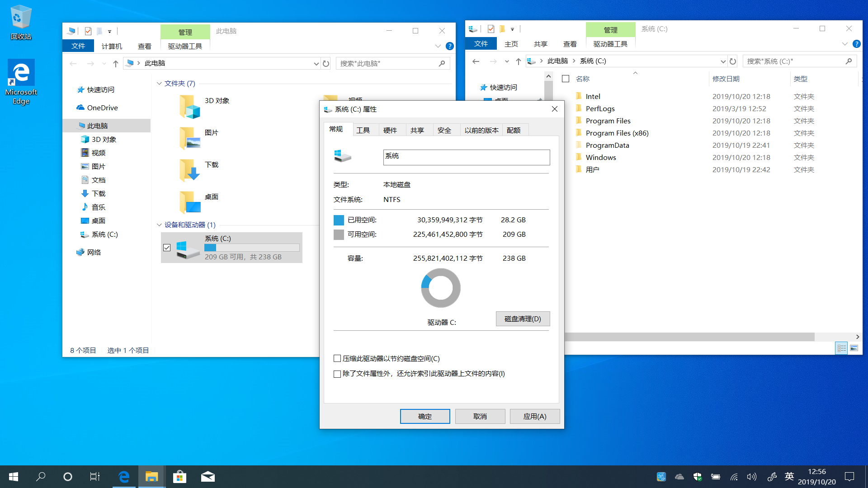The image size is (868, 488).
Task: Refresh the 此电脑 window address bar
Action: (x=326, y=64)
